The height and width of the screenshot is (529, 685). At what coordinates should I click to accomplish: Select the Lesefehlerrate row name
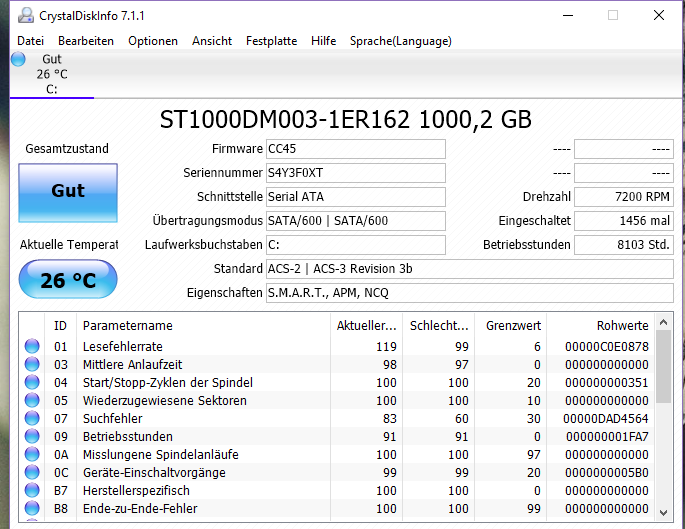123,346
